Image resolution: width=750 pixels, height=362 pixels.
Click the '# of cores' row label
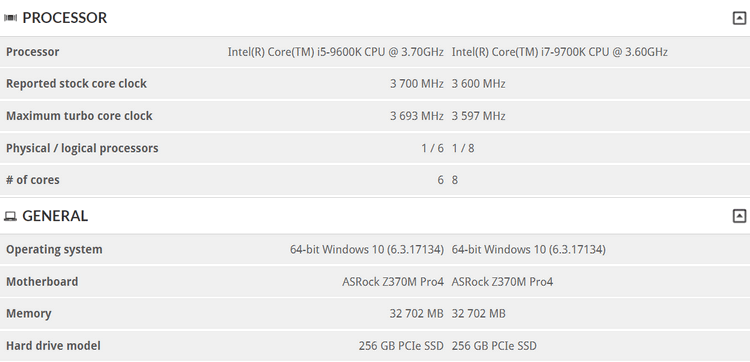coord(33,180)
